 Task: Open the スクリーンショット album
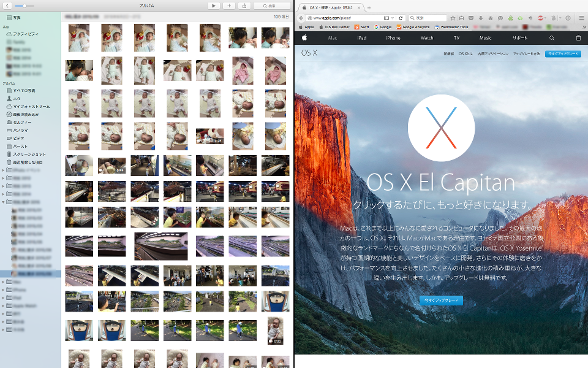(x=26, y=155)
